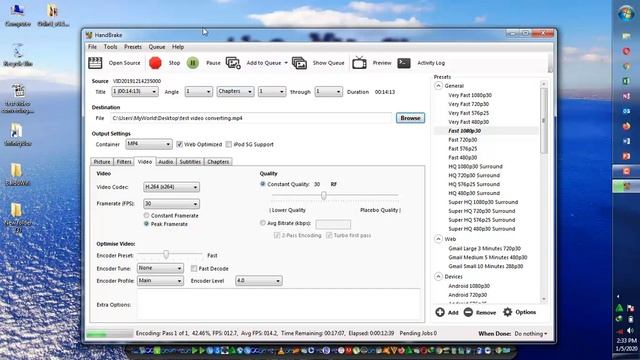
Task: Switch to the Filters tab
Action: [x=124, y=162]
